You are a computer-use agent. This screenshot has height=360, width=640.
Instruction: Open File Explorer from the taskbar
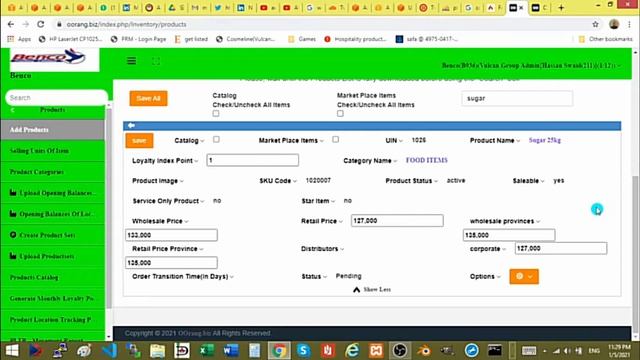pos(158,351)
